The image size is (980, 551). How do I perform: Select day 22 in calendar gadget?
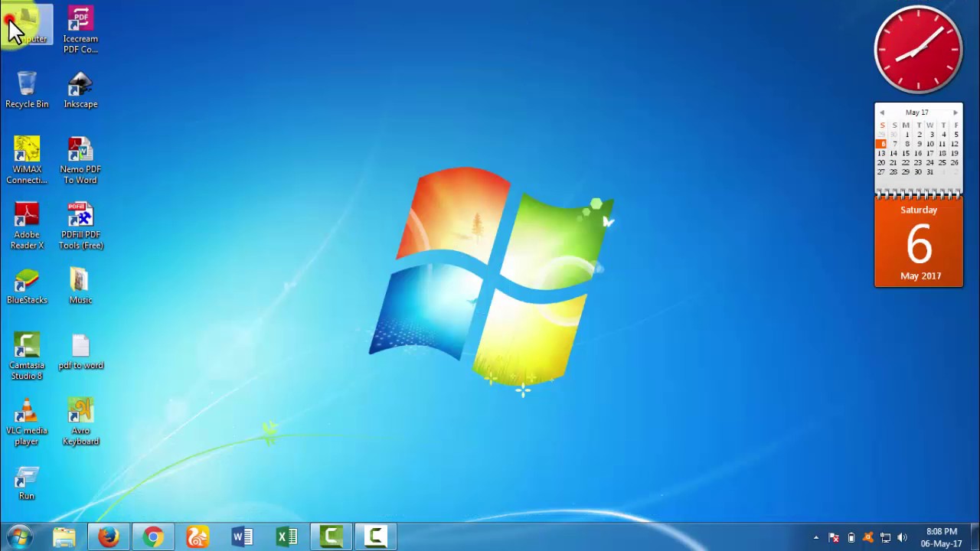905,162
